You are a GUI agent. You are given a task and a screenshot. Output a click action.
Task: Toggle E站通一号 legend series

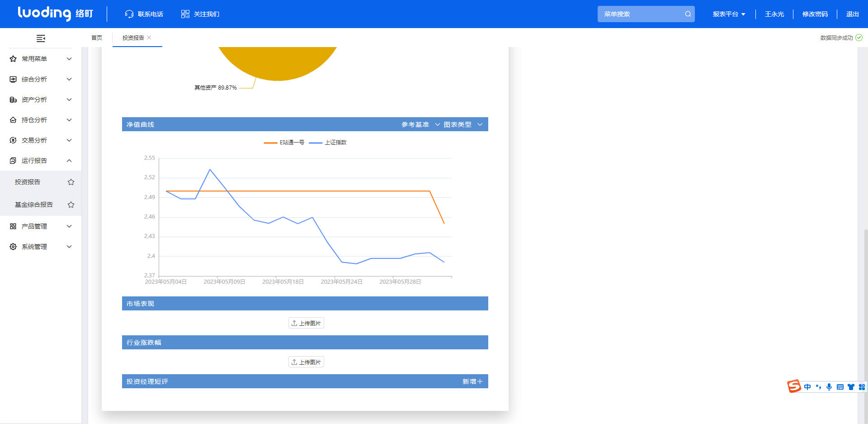pyautogui.click(x=284, y=143)
